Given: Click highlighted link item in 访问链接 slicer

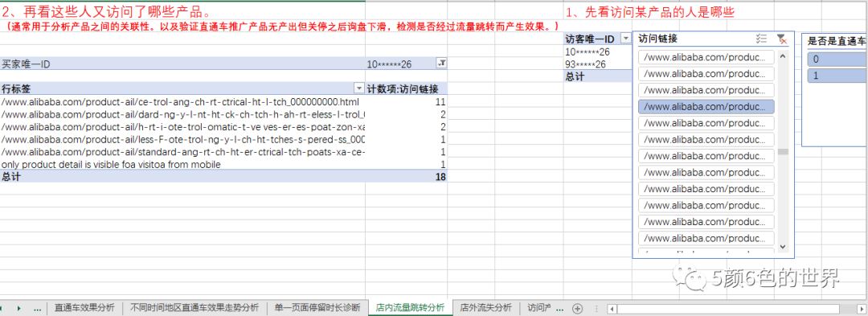Looking at the screenshot, I should pyautogui.click(x=706, y=107).
